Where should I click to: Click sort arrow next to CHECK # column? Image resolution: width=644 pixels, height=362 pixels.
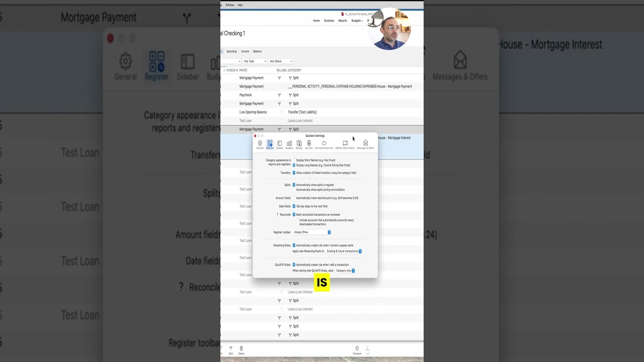pyautogui.click(x=224, y=70)
